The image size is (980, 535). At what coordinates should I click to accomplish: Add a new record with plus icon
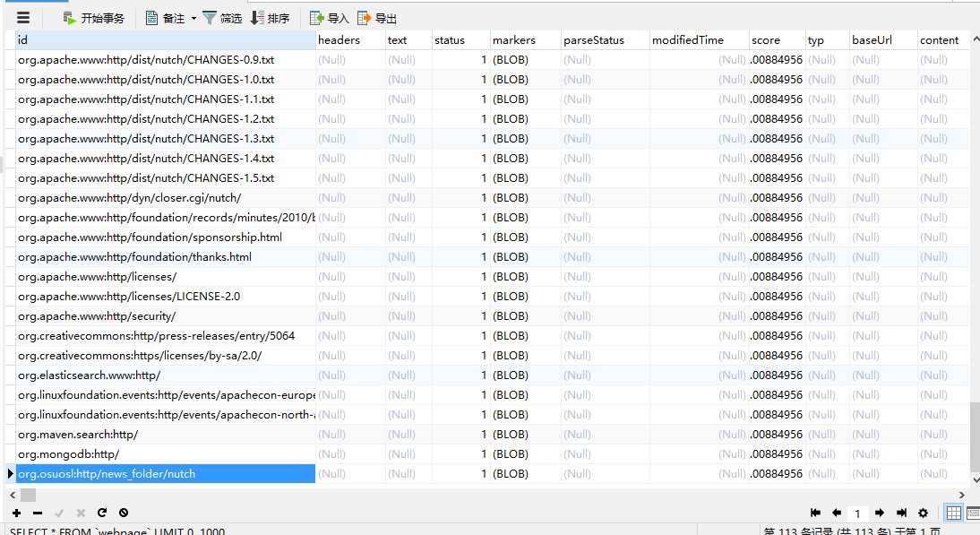click(x=17, y=513)
